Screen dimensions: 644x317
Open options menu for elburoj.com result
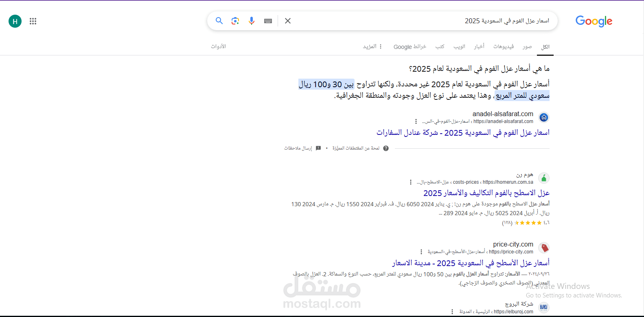tap(452, 312)
